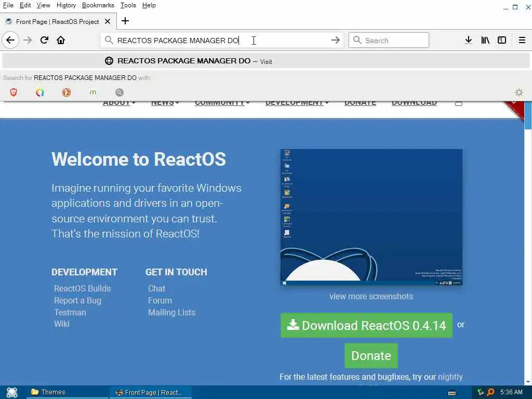Open the File menu
The image size is (532, 399).
(x=8, y=5)
